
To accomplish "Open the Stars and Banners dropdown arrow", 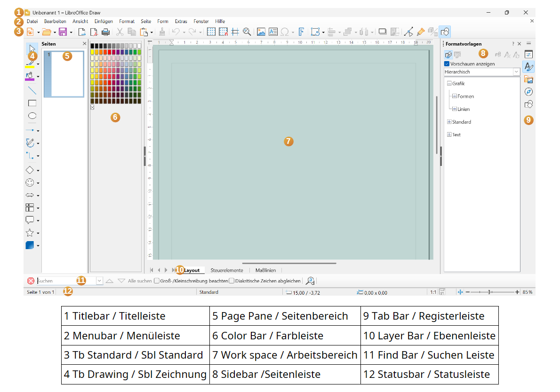I will [x=38, y=233].
